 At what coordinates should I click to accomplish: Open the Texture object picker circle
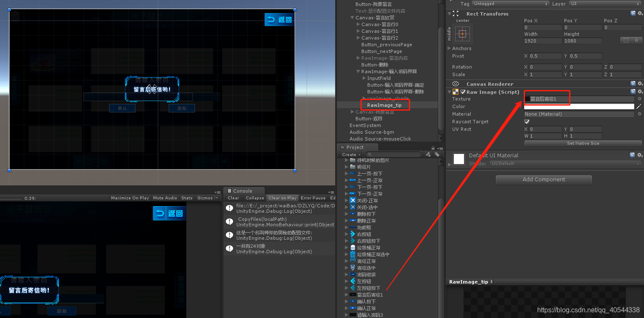(x=640, y=99)
